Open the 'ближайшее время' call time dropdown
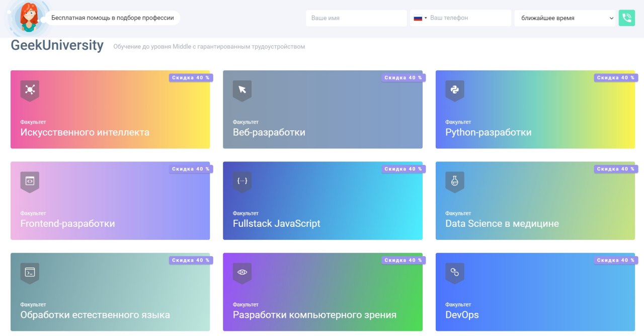Viewport: 644px width, 336px height. (565, 18)
